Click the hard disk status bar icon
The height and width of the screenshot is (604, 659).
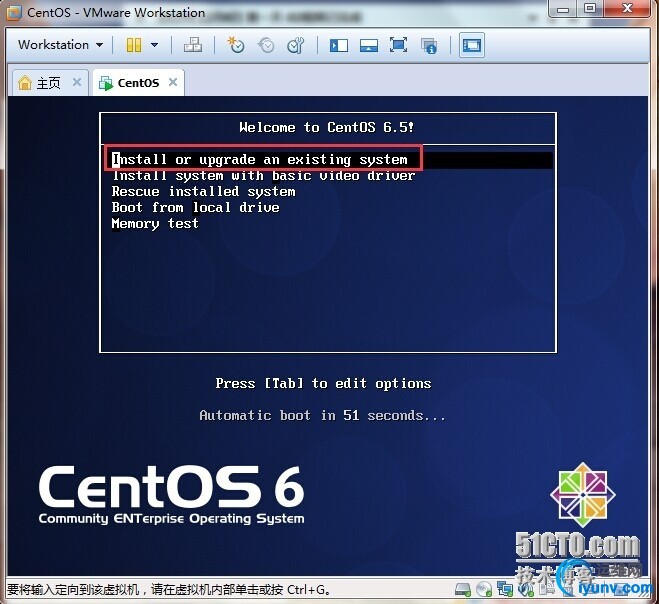(463, 590)
